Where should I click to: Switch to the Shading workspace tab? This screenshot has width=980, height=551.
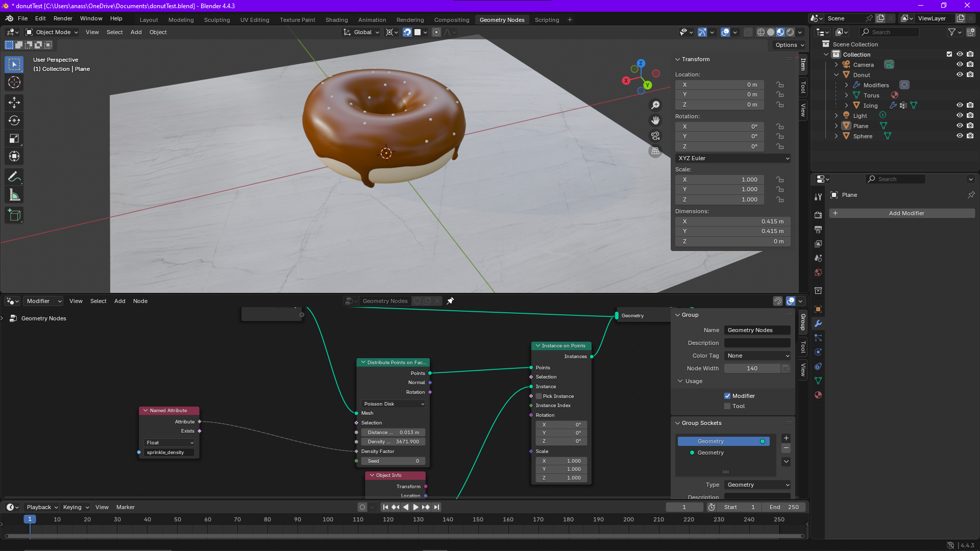tap(336, 20)
